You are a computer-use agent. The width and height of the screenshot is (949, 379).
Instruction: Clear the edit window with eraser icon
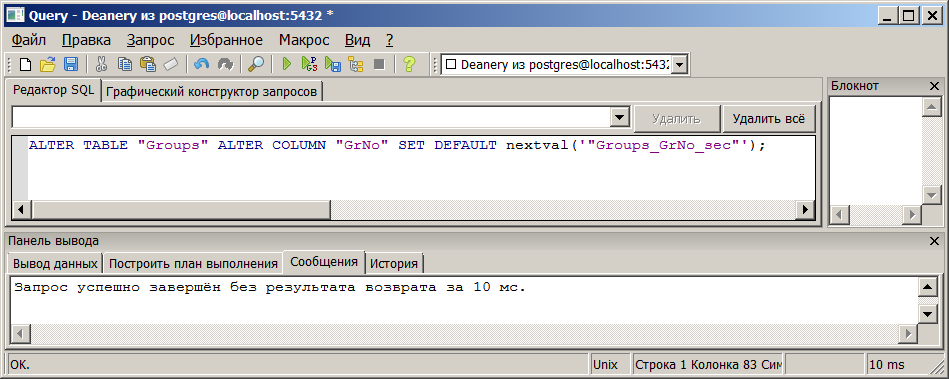[170, 64]
